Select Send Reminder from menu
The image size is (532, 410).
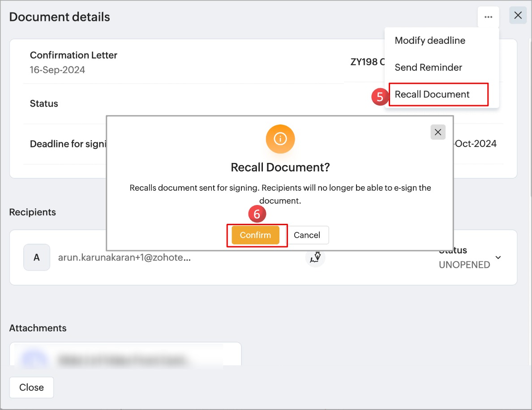[x=428, y=67]
